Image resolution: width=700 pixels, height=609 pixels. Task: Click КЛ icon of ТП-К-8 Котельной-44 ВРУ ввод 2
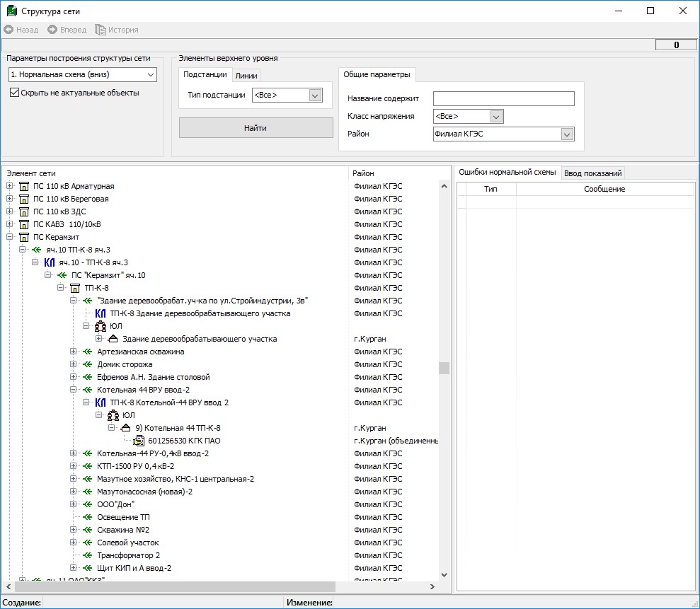click(x=101, y=402)
